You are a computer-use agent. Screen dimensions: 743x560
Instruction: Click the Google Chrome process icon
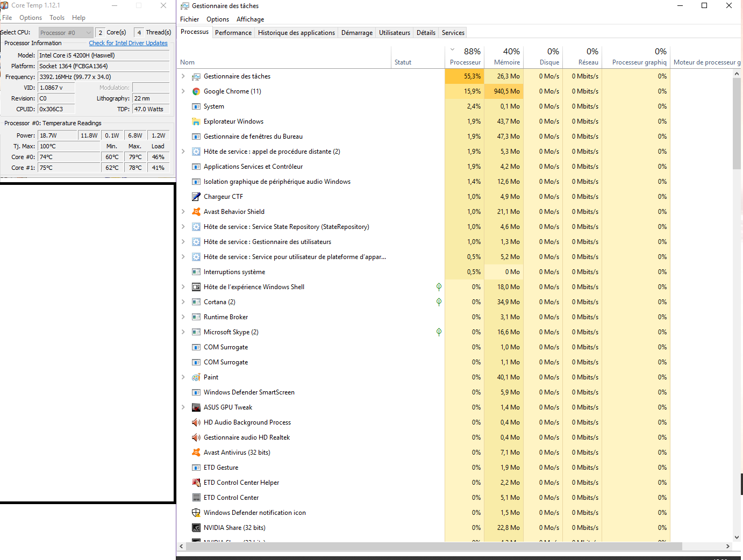pos(196,91)
